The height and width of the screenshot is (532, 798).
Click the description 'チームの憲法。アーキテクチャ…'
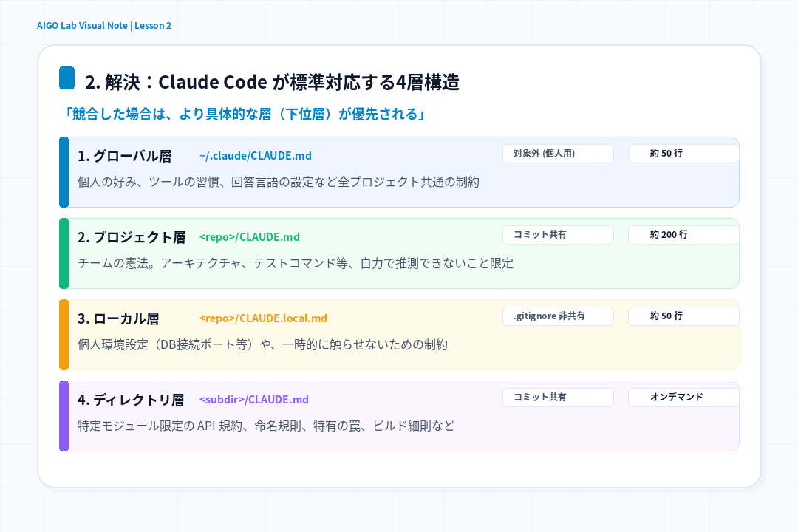pos(295,263)
